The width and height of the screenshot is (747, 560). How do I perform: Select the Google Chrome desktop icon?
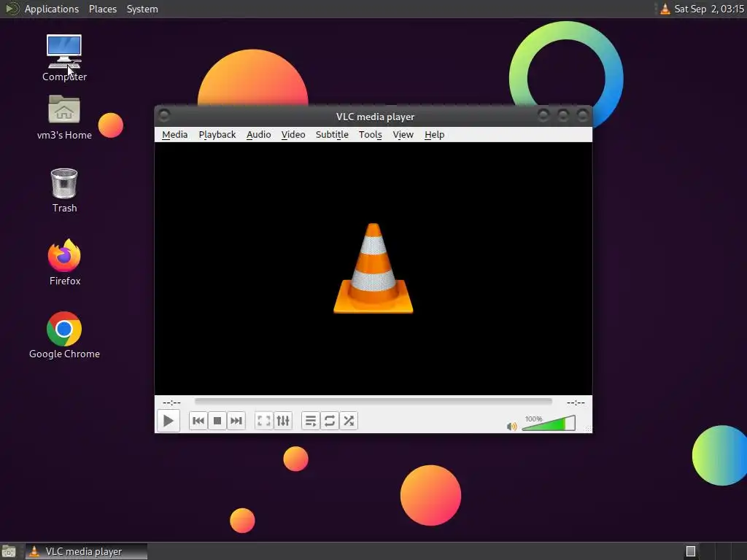(64, 335)
